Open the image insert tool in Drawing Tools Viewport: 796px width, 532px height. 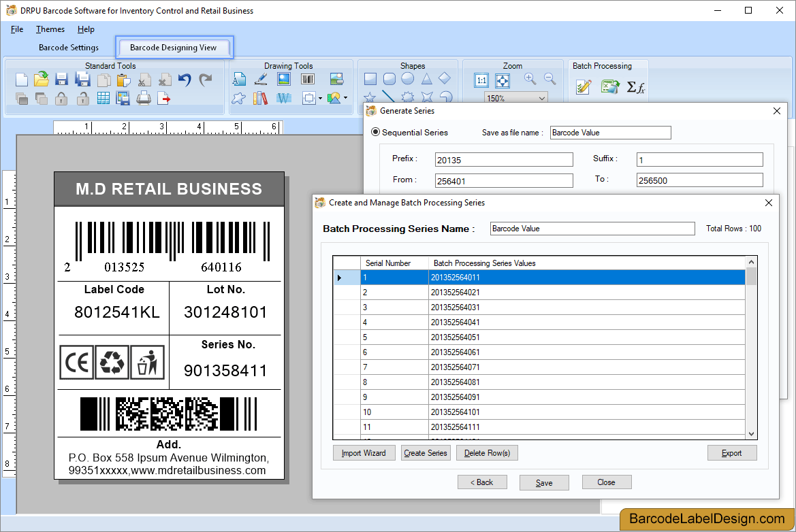click(283, 78)
